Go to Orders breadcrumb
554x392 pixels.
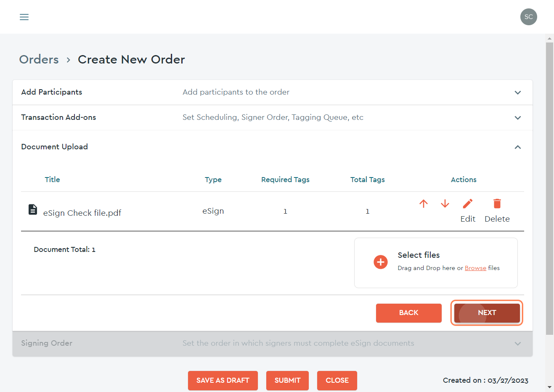pos(39,59)
